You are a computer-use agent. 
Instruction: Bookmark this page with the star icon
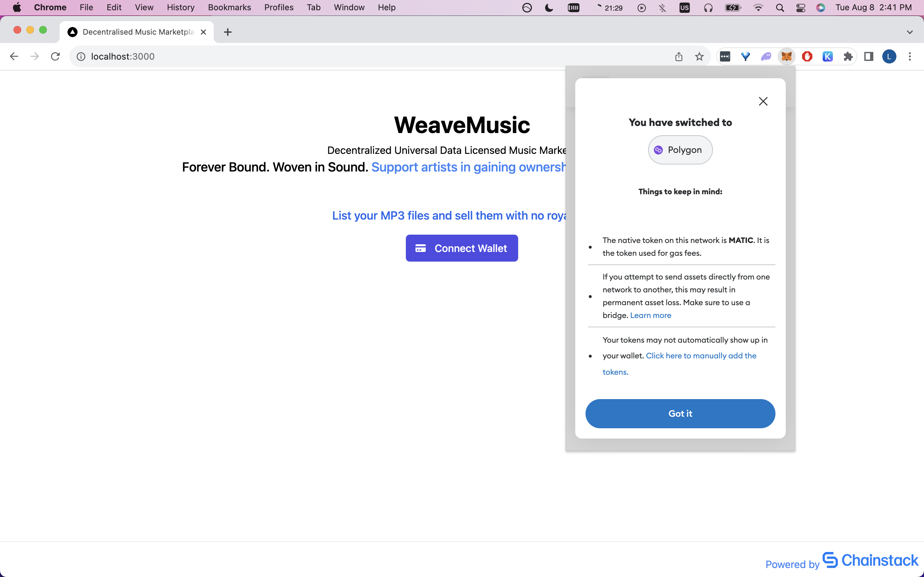[x=699, y=56]
